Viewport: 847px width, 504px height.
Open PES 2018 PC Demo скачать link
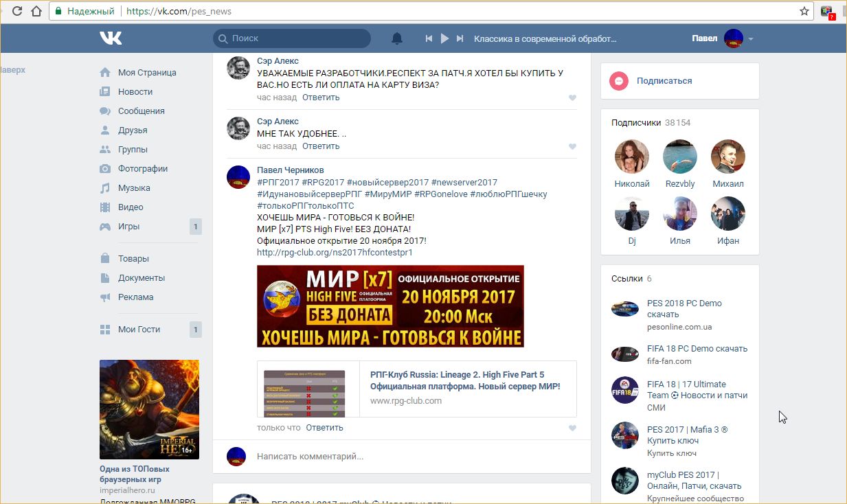point(684,309)
